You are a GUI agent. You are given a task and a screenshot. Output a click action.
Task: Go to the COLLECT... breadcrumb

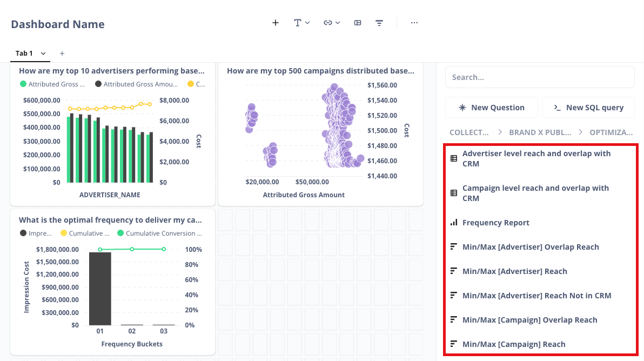point(469,132)
